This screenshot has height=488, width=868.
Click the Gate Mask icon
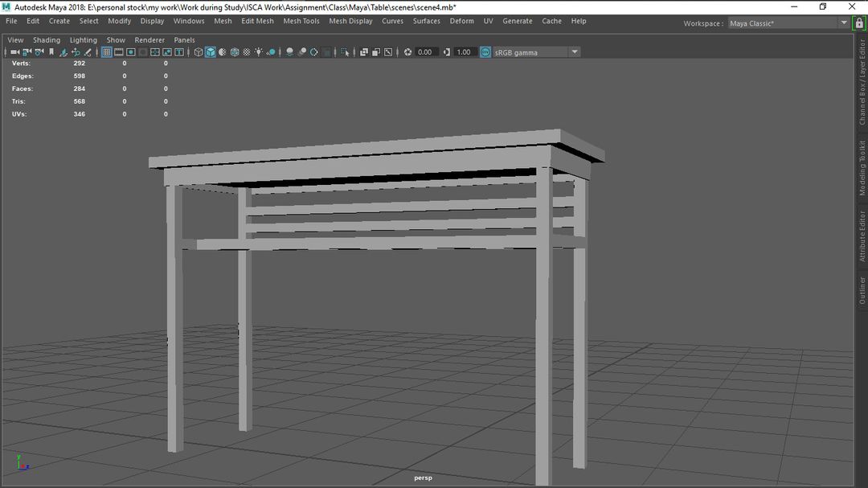coord(143,52)
